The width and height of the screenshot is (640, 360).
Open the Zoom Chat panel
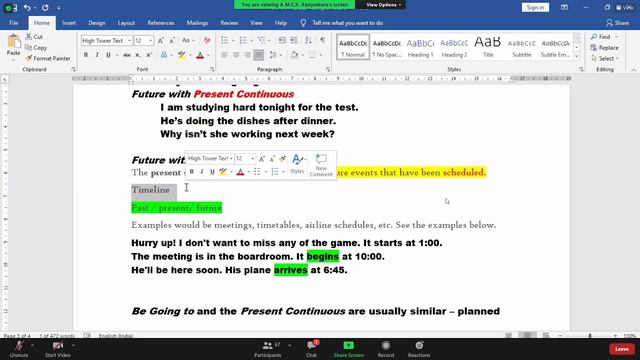[x=311, y=349]
